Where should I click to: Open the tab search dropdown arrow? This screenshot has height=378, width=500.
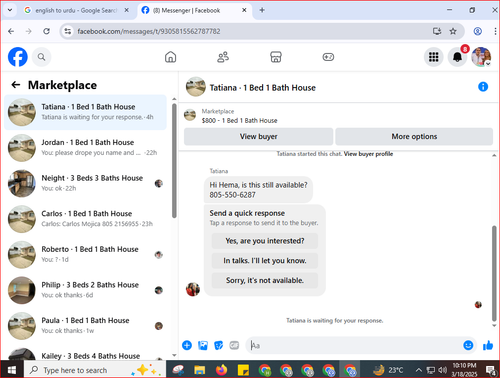click(x=10, y=10)
